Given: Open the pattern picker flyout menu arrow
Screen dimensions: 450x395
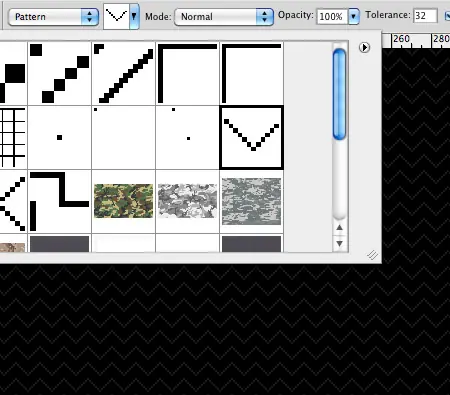Looking at the screenshot, I should click(365, 48).
